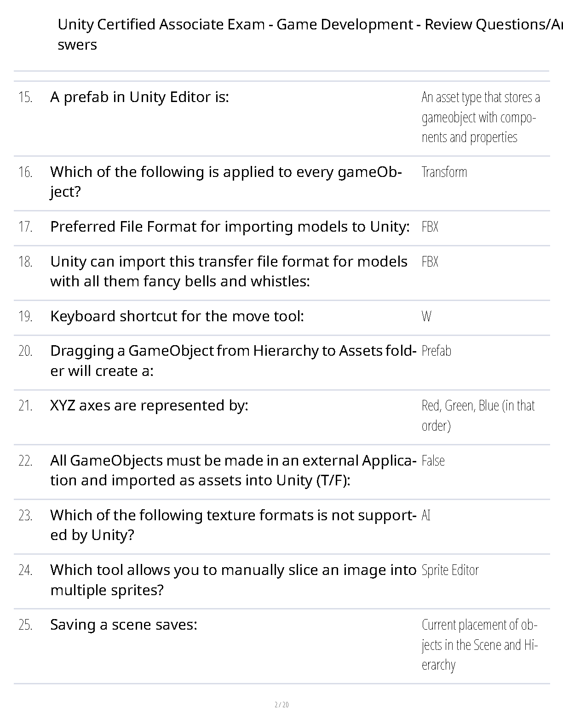Click question about dragging GameObject from Hierarchy

(233, 360)
